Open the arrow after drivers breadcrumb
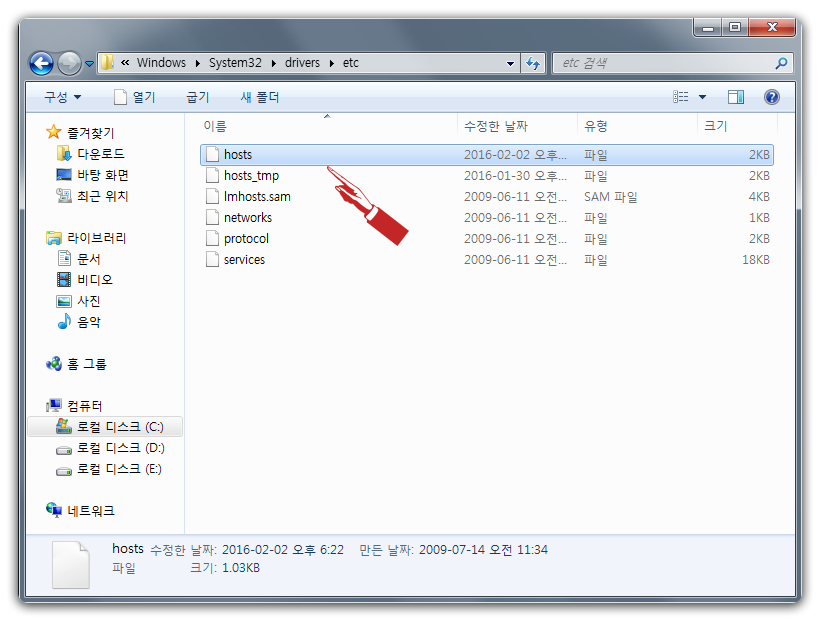This screenshot has width=824, height=621. [332, 63]
